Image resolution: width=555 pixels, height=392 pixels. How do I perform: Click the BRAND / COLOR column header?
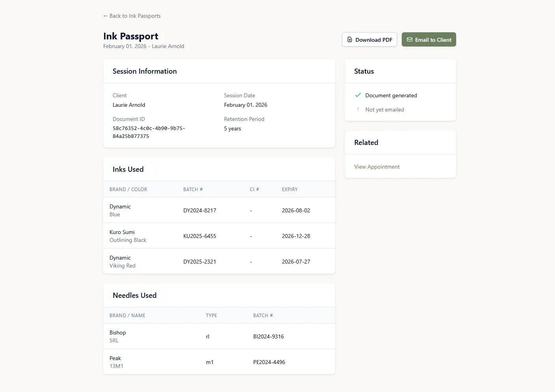click(128, 189)
